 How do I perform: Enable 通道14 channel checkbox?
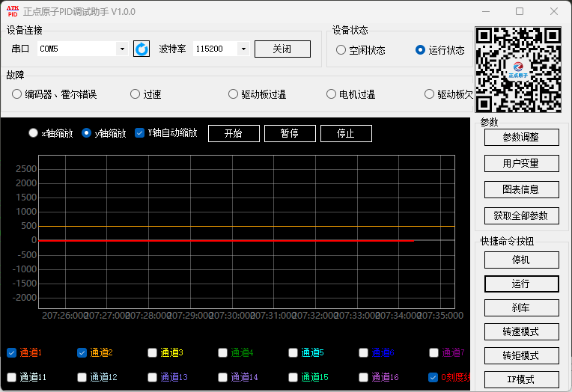pos(223,377)
